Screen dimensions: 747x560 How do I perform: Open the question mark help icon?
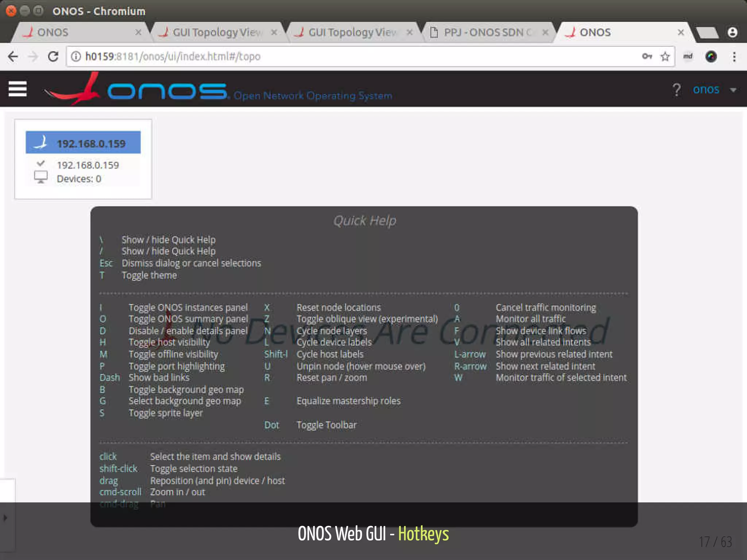click(x=676, y=89)
